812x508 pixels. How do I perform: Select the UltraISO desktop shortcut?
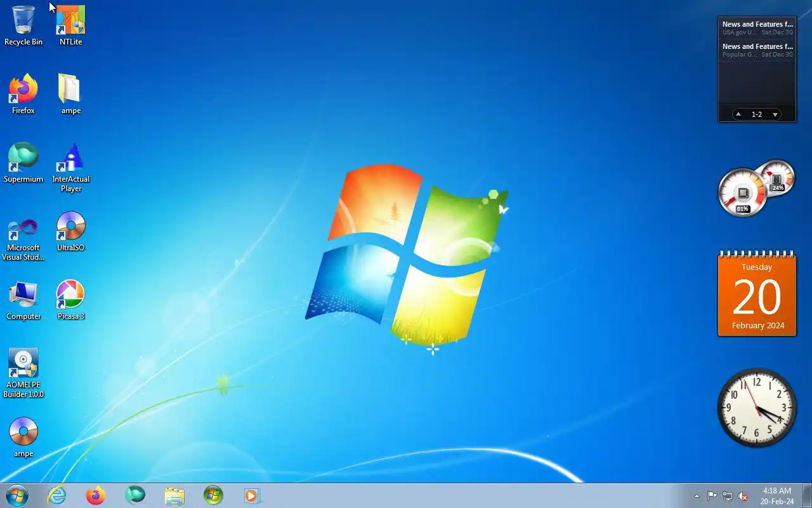point(70,231)
